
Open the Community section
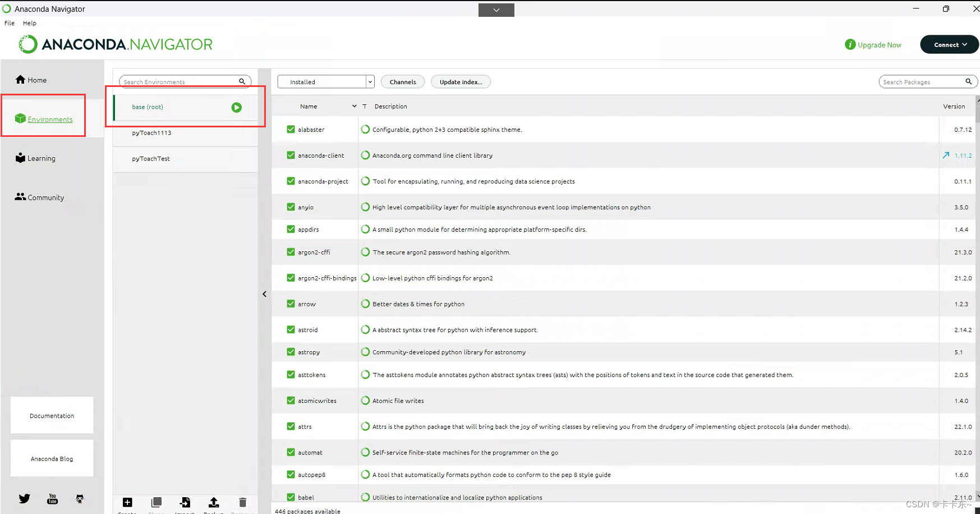point(39,197)
